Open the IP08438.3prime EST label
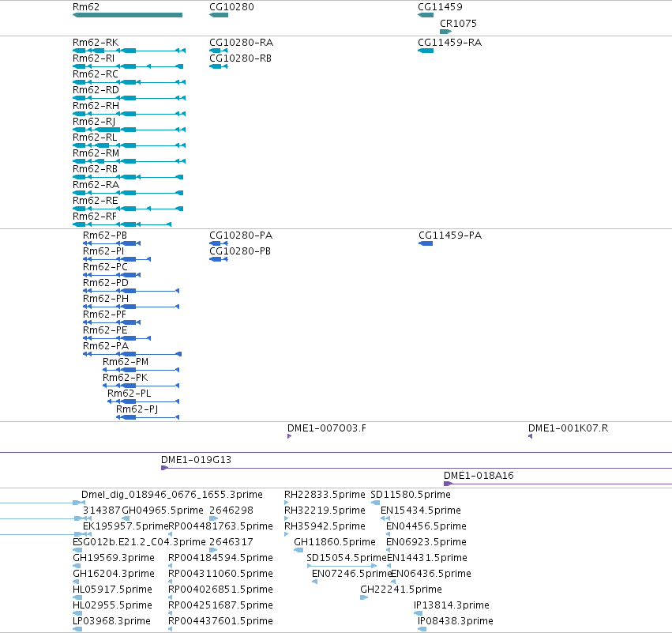Image resolution: width=672 pixels, height=633 pixels. [455, 621]
